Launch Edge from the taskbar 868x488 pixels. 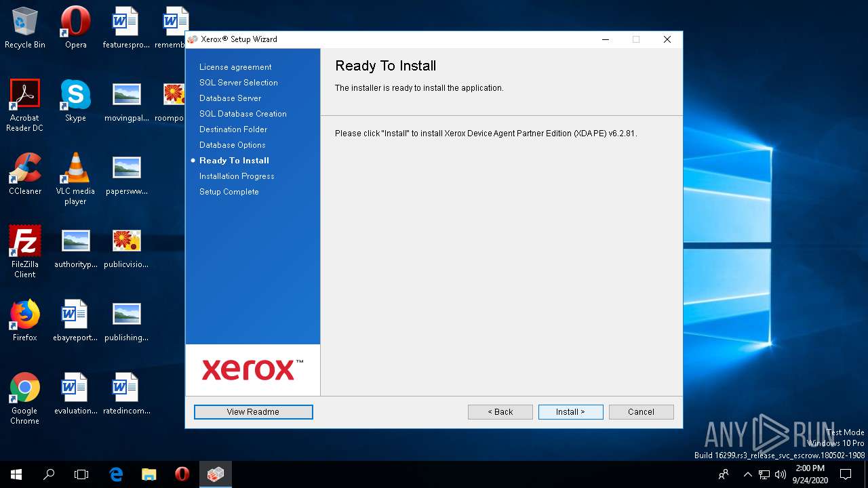tap(116, 474)
